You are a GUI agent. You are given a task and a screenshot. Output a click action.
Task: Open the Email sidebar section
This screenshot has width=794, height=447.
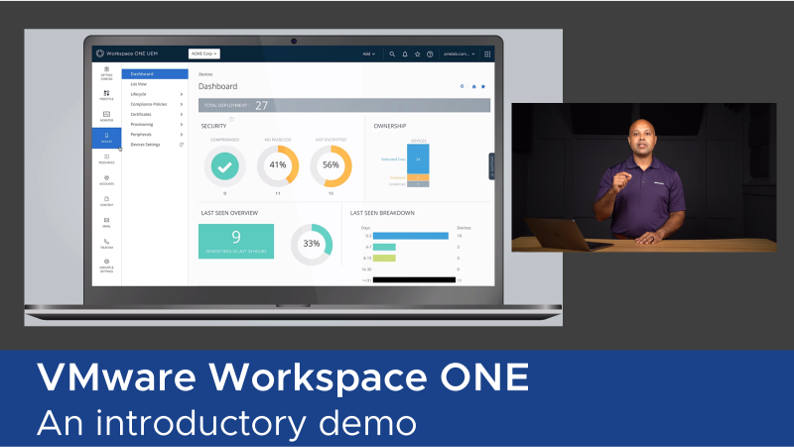[x=106, y=223]
